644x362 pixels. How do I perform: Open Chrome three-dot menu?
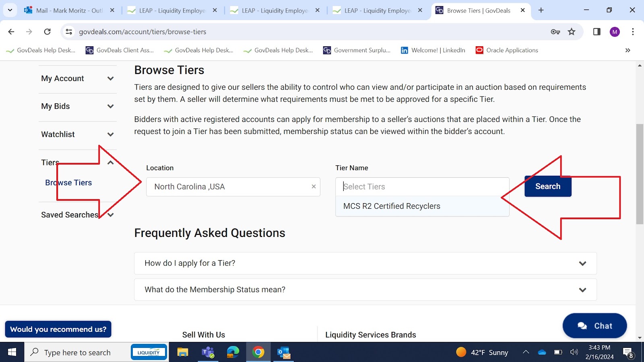tap(633, 32)
